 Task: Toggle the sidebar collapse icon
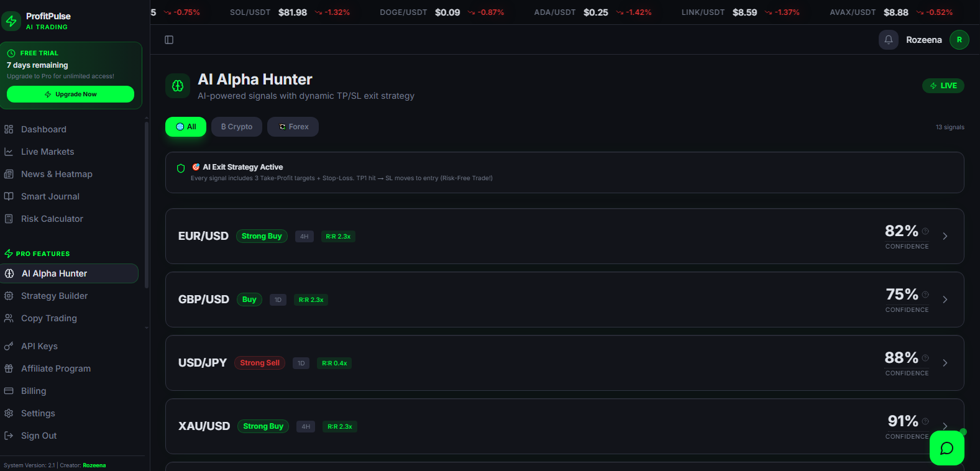click(169, 40)
